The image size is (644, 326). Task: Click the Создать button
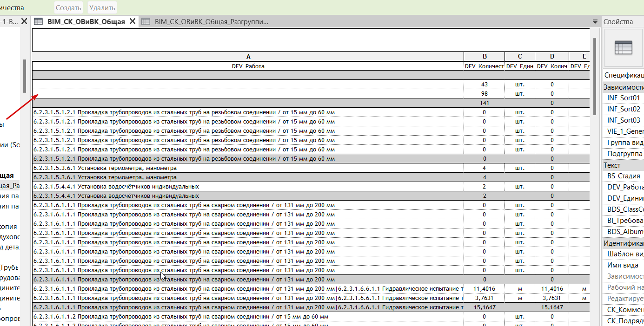point(69,8)
